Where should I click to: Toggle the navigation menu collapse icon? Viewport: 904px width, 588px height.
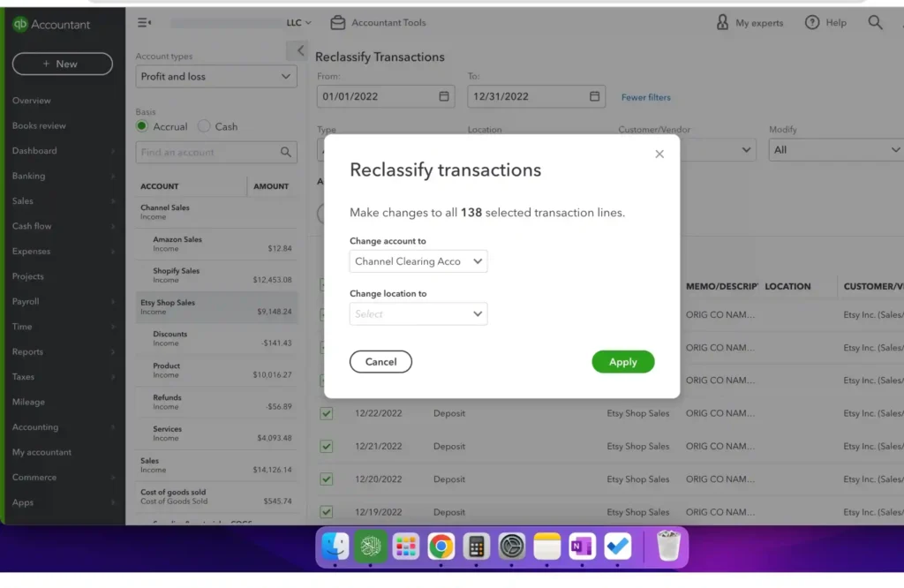click(x=144, y=22)
